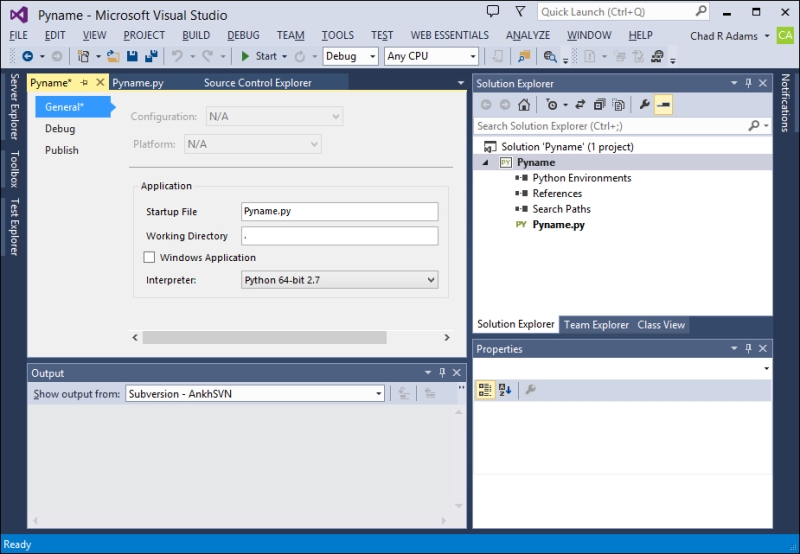800x554 pixels.
Task: Click the Show All Files icon
Action: 618,105
